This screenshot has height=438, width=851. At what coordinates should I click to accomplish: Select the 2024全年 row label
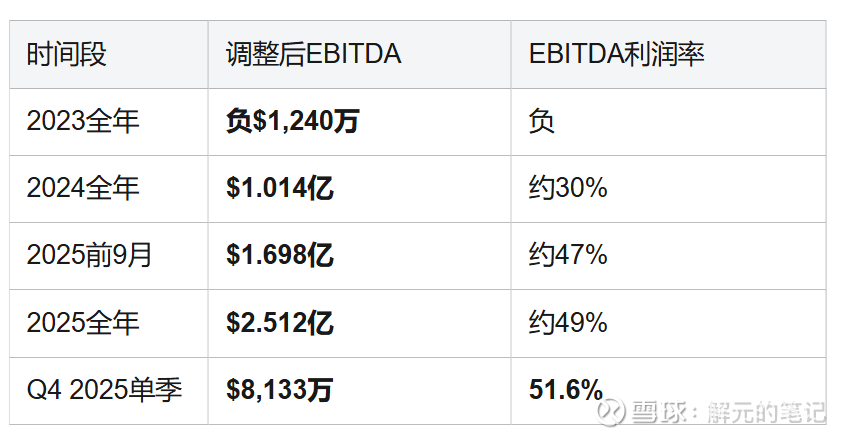click(83, 188)
